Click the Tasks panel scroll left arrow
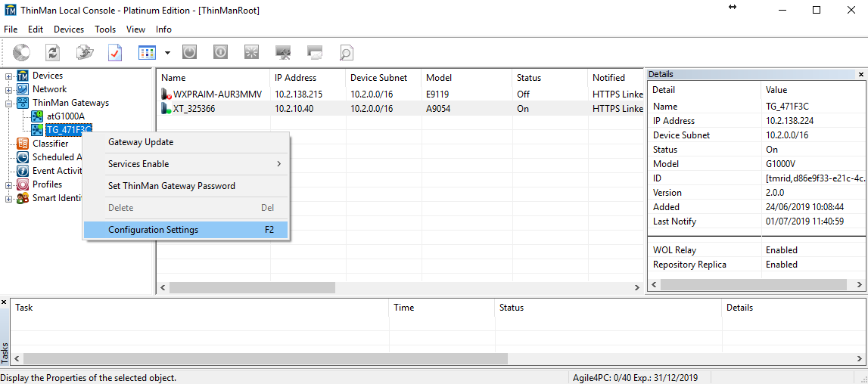Screen dimensions: 868x384 [17, 358]
